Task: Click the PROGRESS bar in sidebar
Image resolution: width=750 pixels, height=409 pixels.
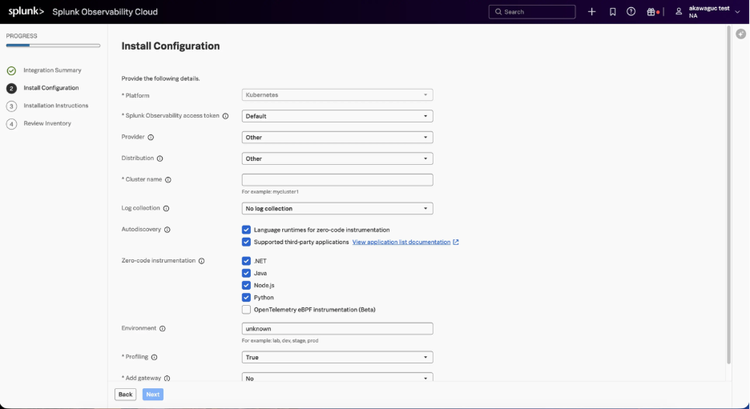Action: (x=53, y=45)
